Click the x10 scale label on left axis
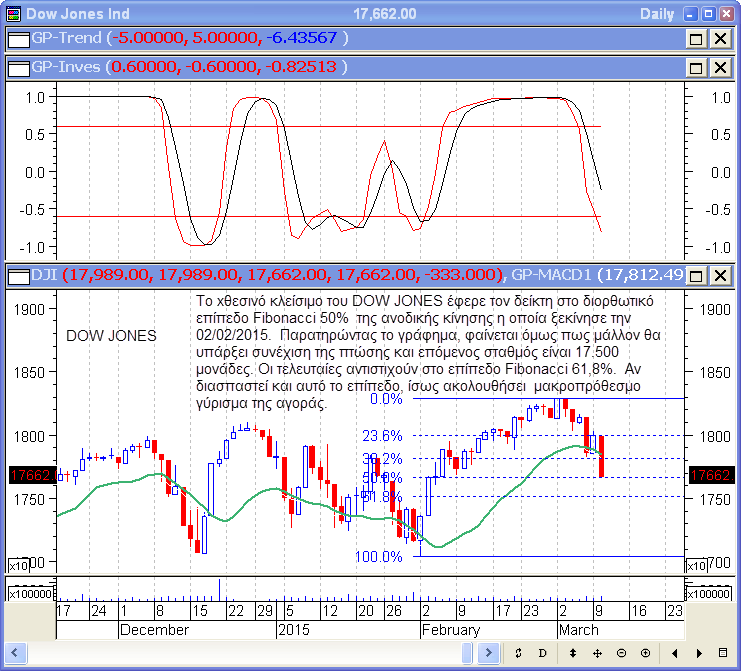Viewport: 741px width, 671px height. pos(19,565)
